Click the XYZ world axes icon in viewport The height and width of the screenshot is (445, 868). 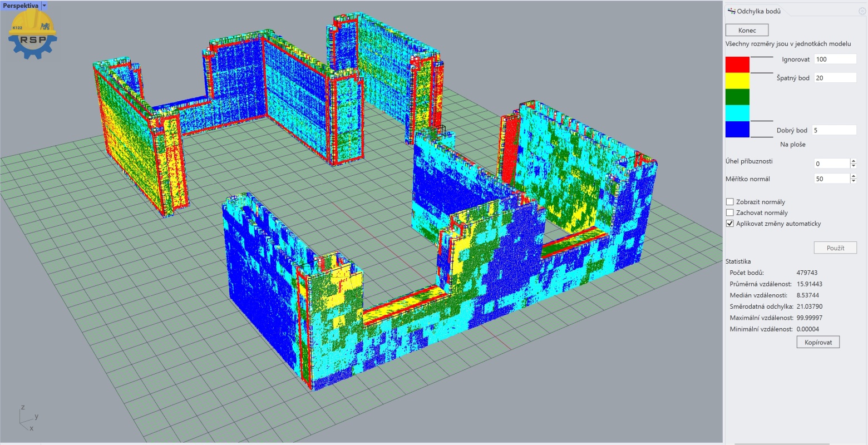click(x=28, y=418)
